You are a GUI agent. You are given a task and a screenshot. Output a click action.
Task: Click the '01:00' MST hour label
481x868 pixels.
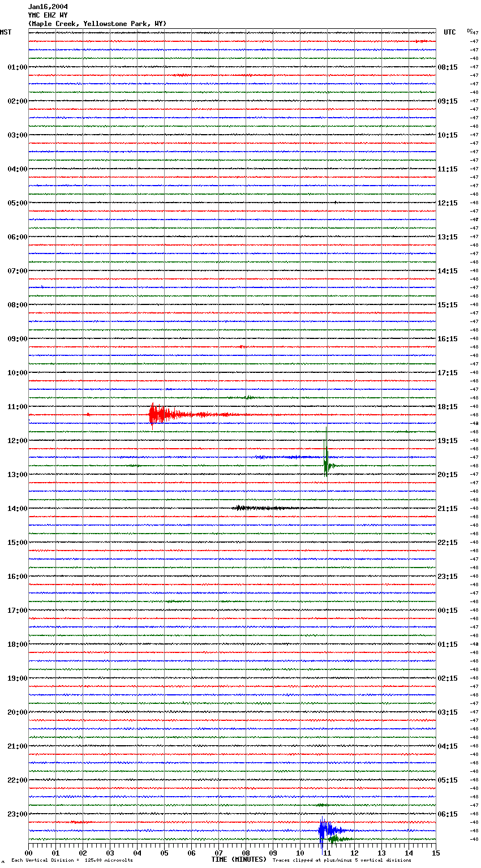[17, 67]
